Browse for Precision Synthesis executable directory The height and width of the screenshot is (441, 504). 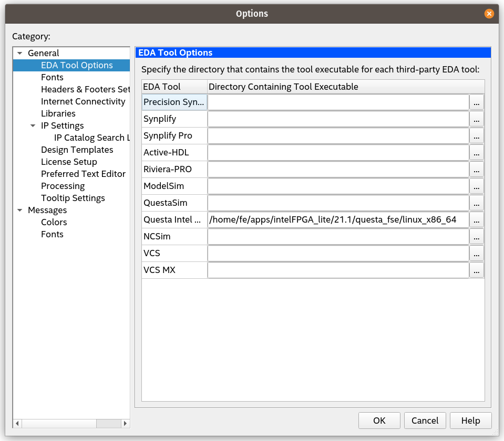click(x=476, y=102)
